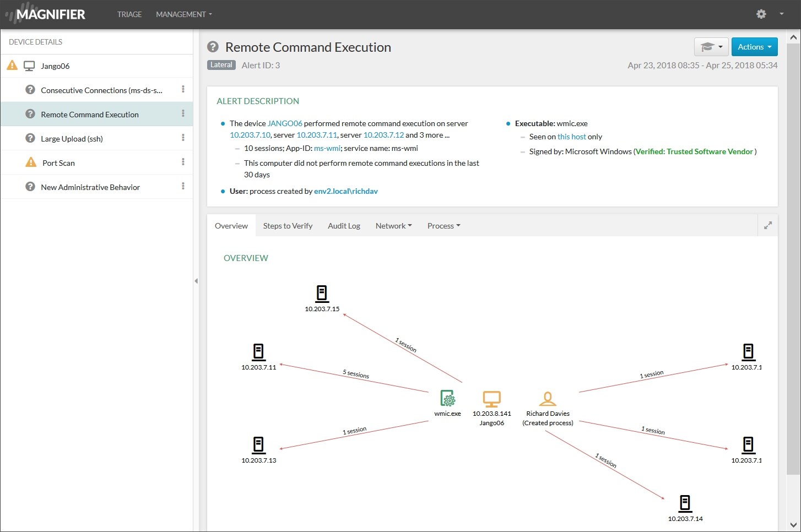Click the Richard Davies user icon
The height and width of the screenshot is (532, 801).
548,398
